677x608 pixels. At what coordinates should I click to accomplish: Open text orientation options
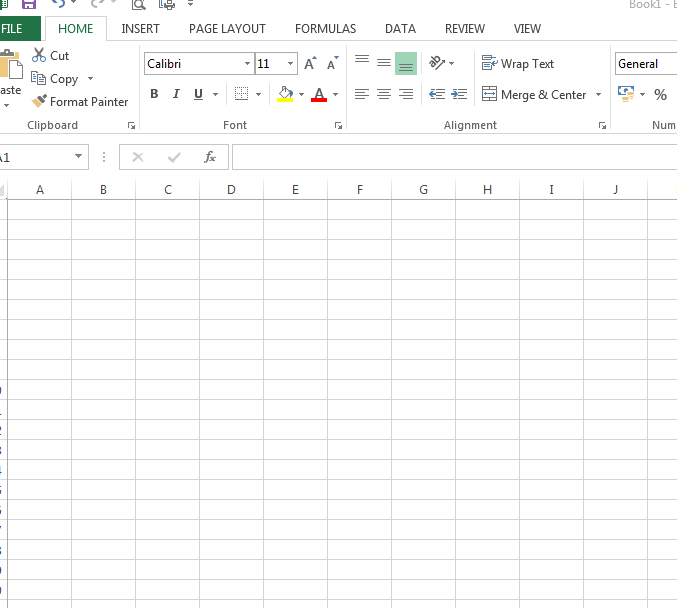pyautogui.click(x=437, y=63)
